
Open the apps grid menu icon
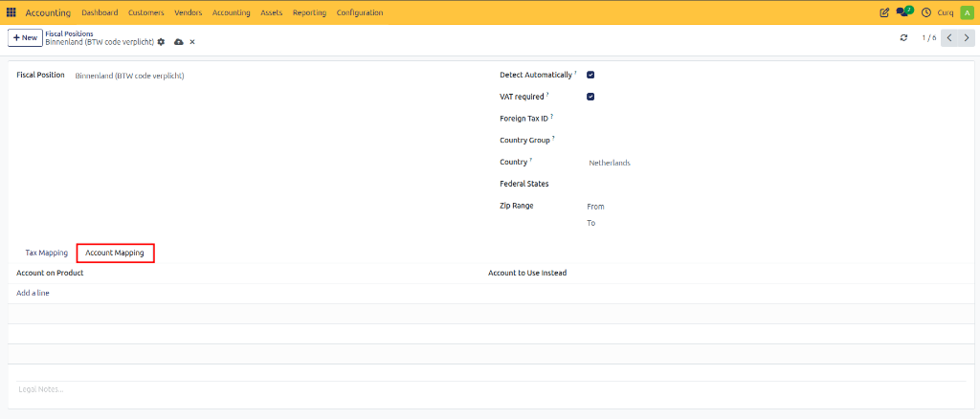11,12
